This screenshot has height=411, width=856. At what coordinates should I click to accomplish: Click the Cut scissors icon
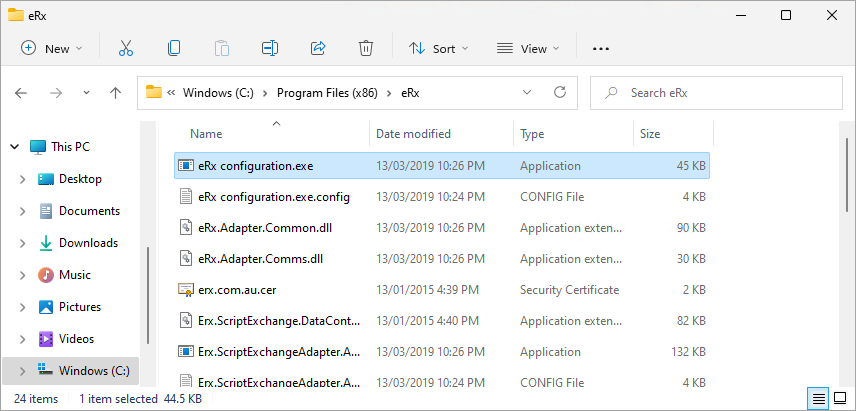coord(126,48)
